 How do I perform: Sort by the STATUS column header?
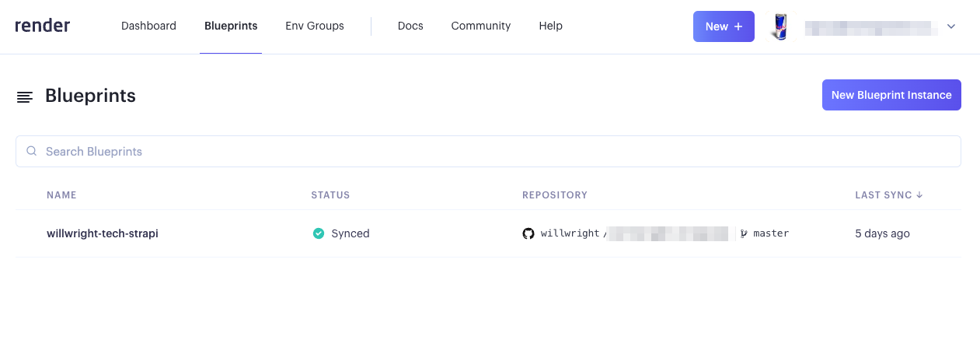tap(330, 195)
